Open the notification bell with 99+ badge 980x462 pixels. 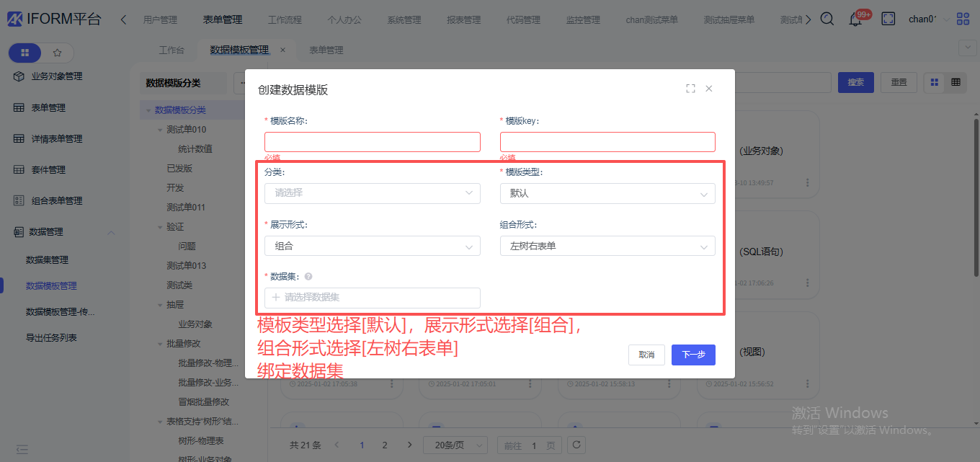click(x=855, y=19)
